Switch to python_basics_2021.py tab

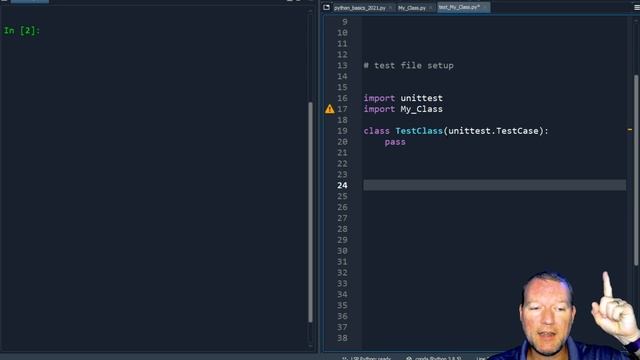click(x=359, y=8)
